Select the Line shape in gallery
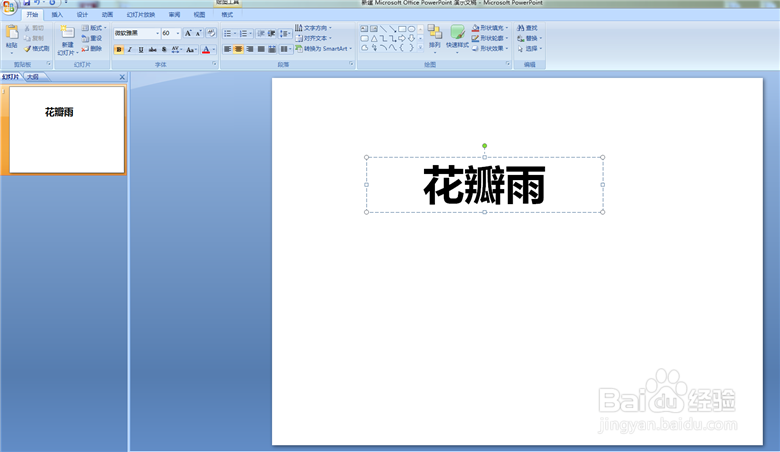The height and width of the screenshot is (452, 780). pyautogui.click(x=383, y=29)
